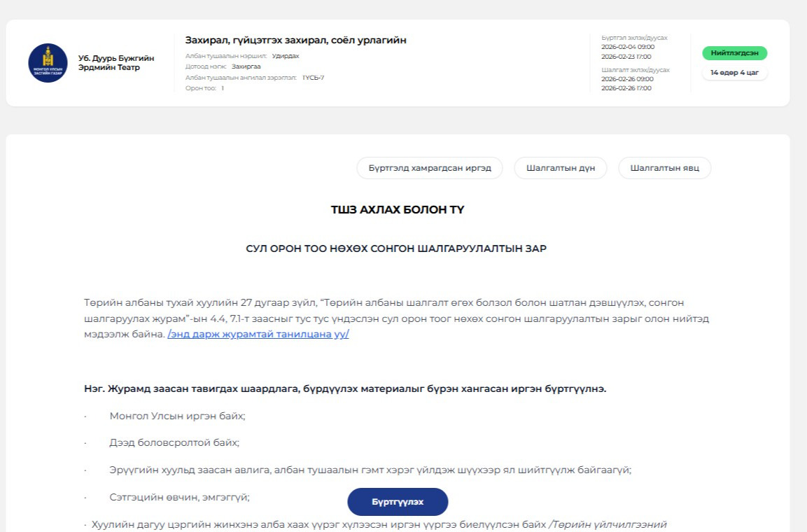This screenshot has height=532, width=807.
Task: Click the Захирал, гүйцэтгэх захирал job title
Action: pyautogui.click(x=296, y=40)
